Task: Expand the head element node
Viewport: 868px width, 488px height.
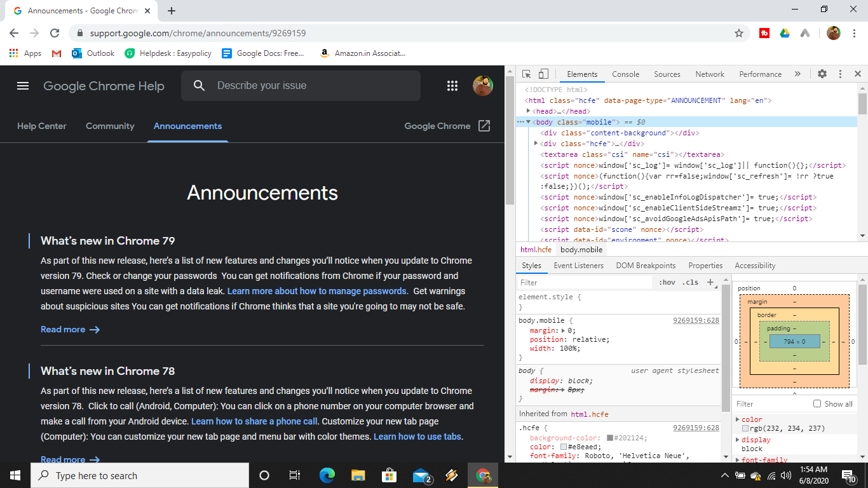Action: pos(528,111)
